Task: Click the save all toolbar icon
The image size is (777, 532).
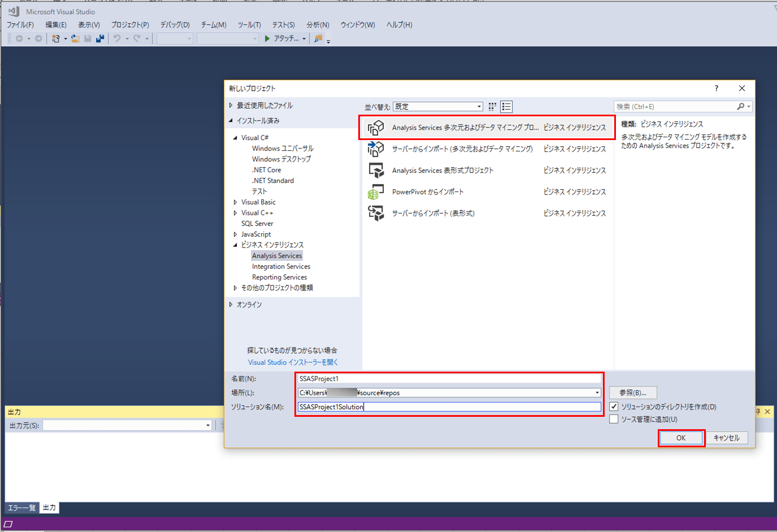Action: point(100,38)
